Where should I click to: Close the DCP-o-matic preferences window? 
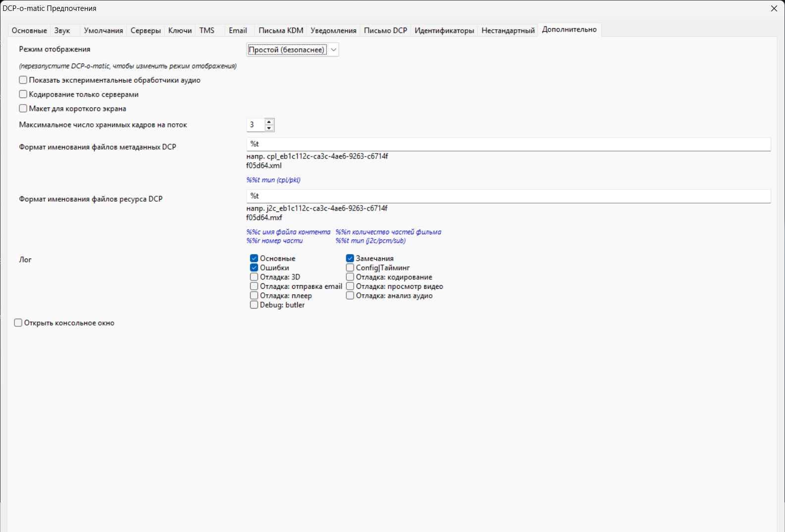pos(774,8)
